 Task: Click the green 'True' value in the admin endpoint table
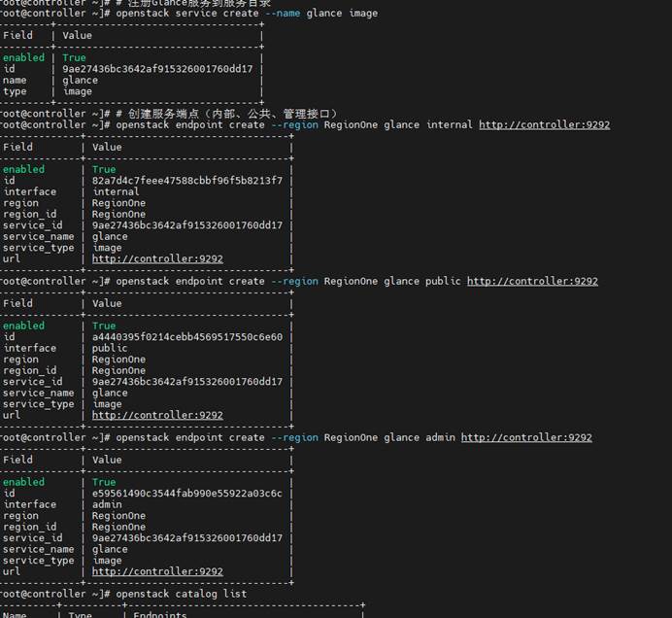pyautogui.click(x=104, y=483)
